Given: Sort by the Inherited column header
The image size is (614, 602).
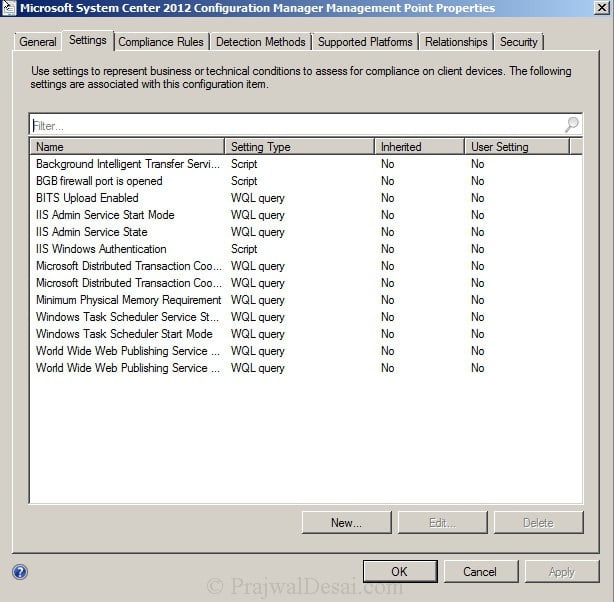Looking at the screenshot, I should tap(419, 146).
